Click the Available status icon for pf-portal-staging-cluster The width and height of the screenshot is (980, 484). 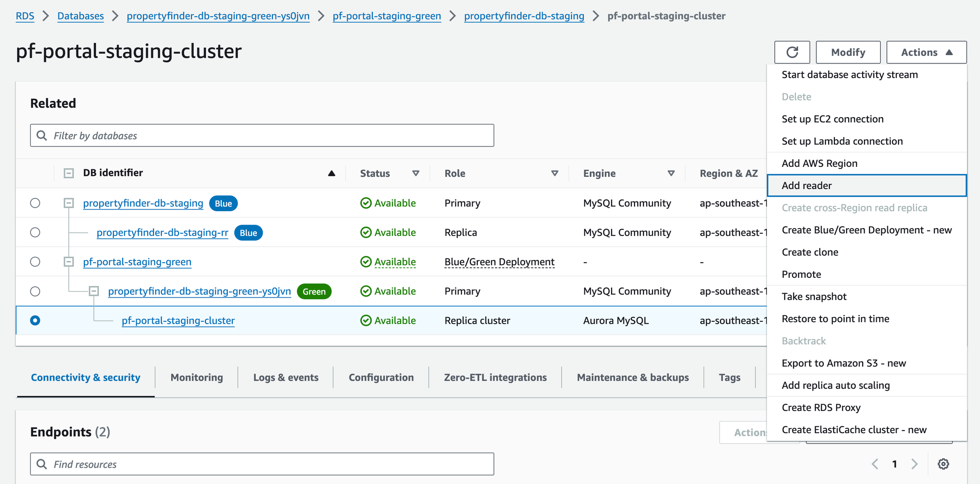click(x=366, y=320)
